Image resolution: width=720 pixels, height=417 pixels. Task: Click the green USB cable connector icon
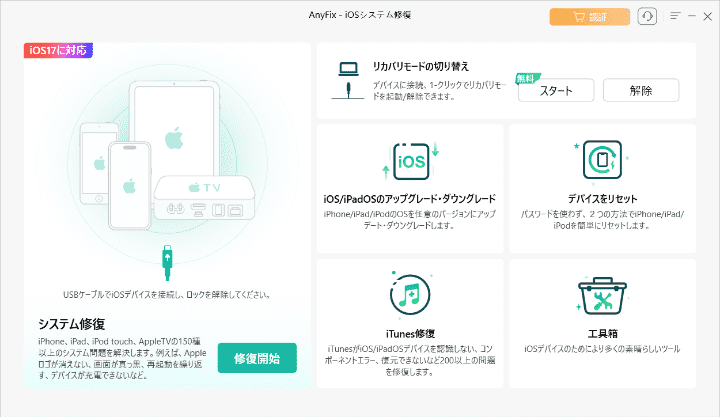168,262
